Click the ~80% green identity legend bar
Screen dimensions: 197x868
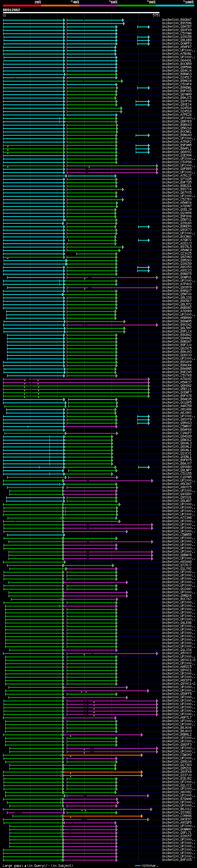click(136, 6)
